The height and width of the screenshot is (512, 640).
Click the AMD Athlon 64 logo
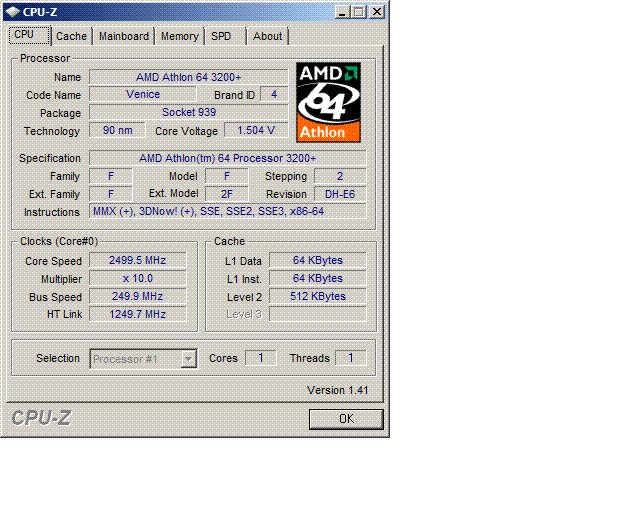click(x=328, y=102)
